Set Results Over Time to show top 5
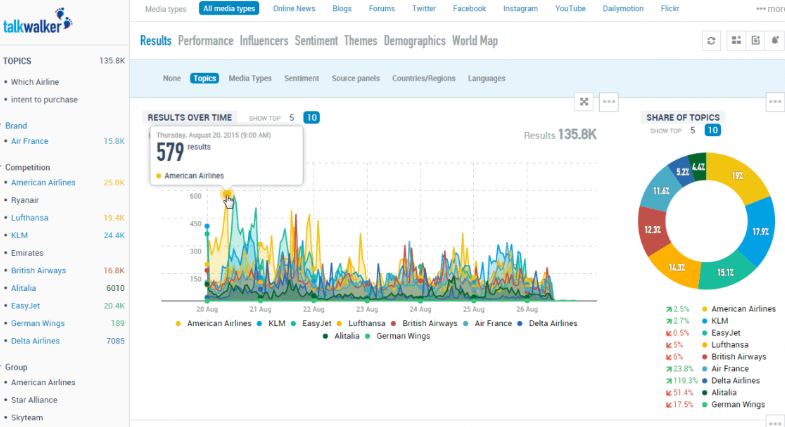The height and width of the screenshot is (427, 785). tap(291, 118)
